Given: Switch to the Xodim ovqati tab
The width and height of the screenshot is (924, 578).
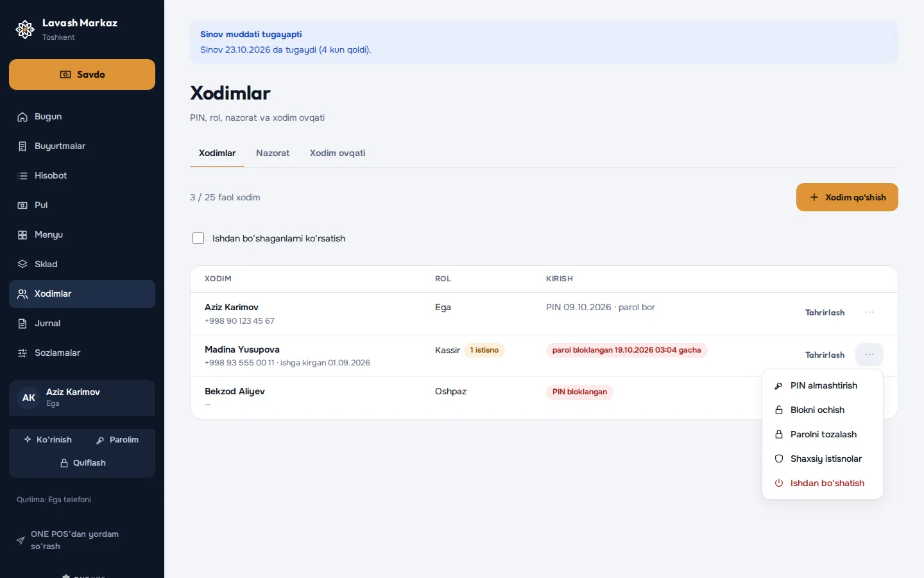Looking at the screenshot, I should click(x=338, y=153).
